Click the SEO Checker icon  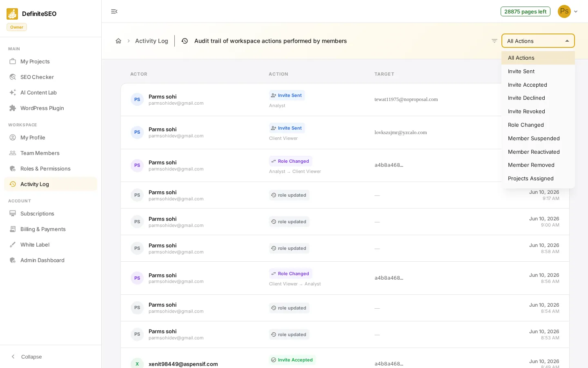click(x=13, y=77)
